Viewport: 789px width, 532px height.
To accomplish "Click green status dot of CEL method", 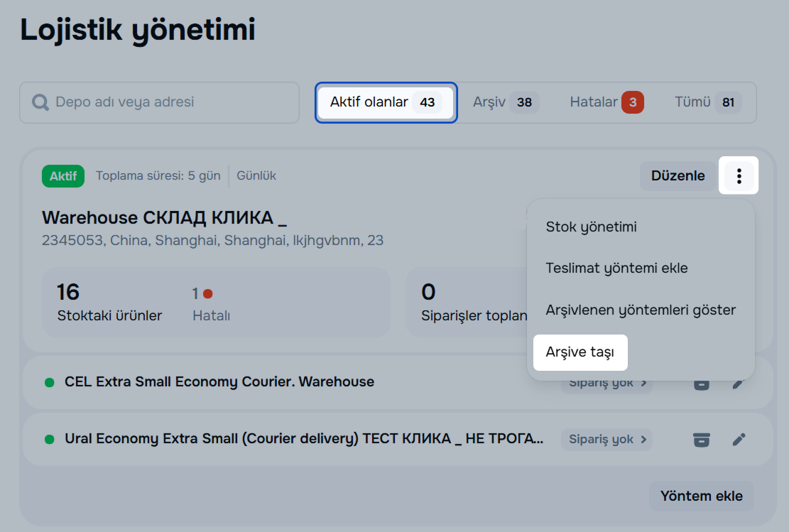I will 49,382.
